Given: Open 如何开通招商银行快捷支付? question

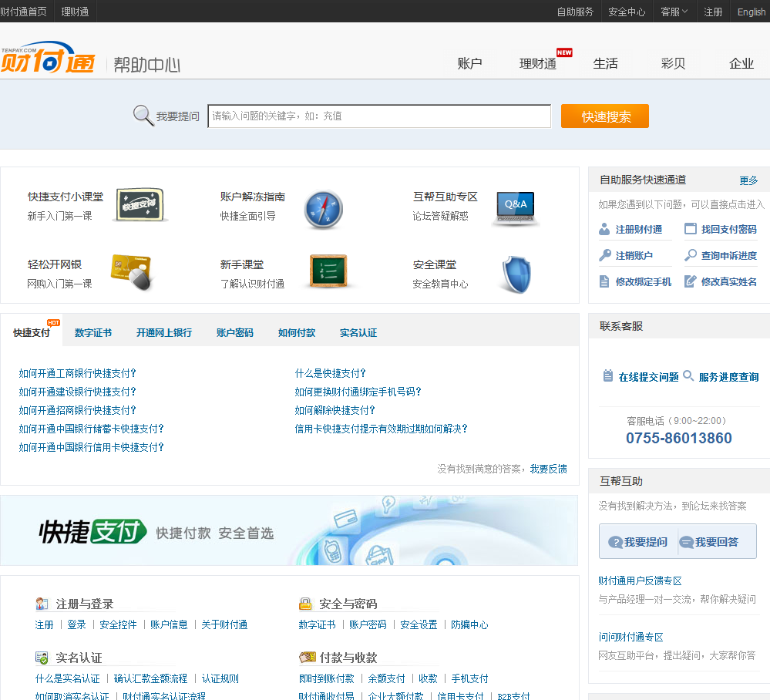Looking at the screenshot, I should pyautogui.click(x=77, y=410).
